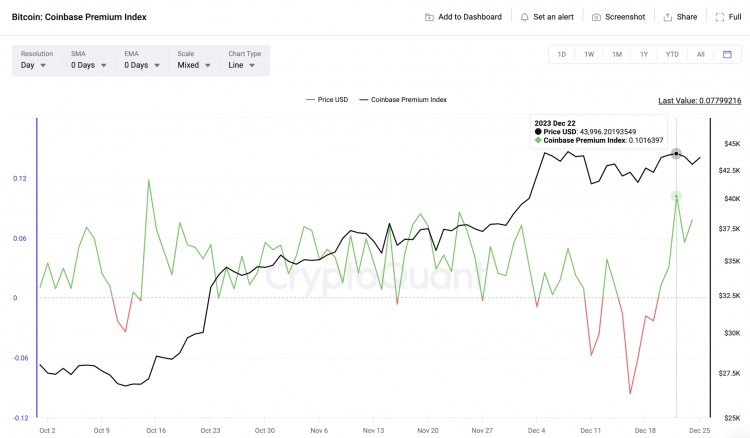Click the Full screen expand icon
750x438 pixels.
pos(720,17)
